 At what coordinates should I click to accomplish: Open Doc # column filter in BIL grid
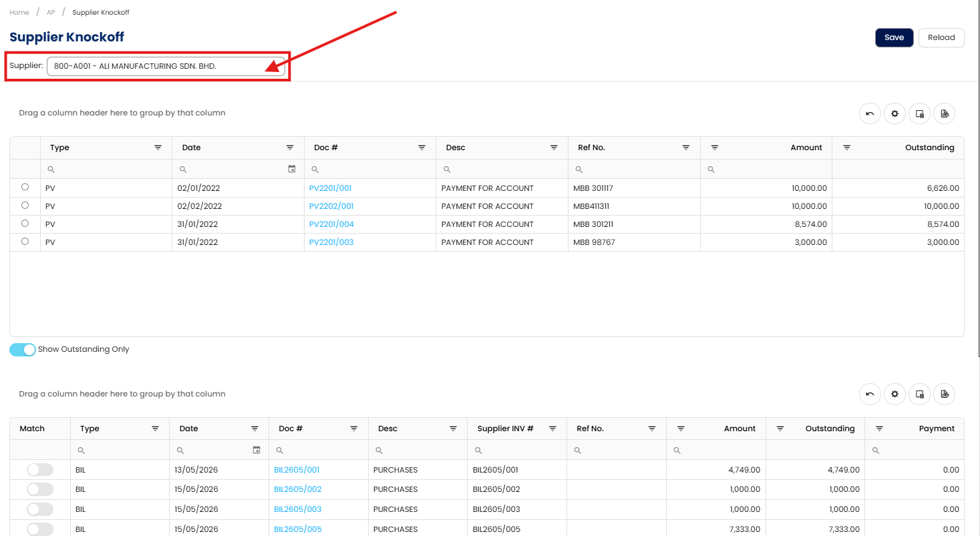(x=354, y=429)
